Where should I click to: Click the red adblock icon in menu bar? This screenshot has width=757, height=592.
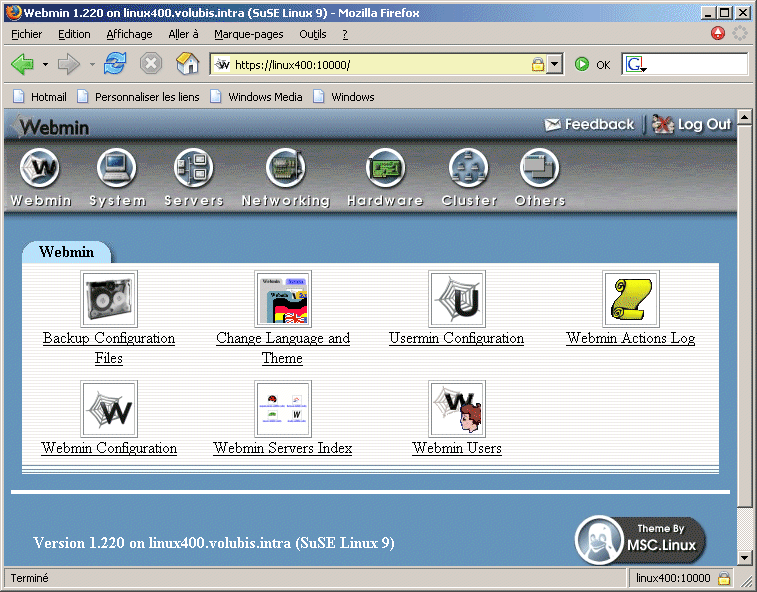(718, 33)
